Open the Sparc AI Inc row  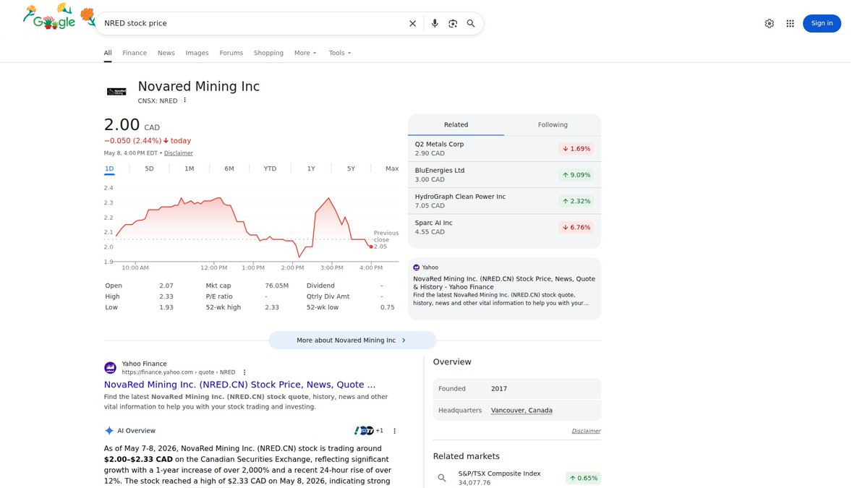504,227
